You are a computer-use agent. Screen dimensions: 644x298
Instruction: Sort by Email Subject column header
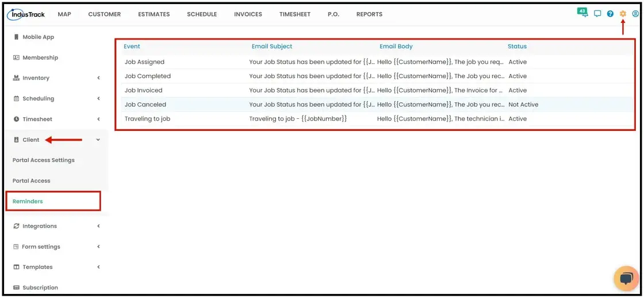point(272,47)
